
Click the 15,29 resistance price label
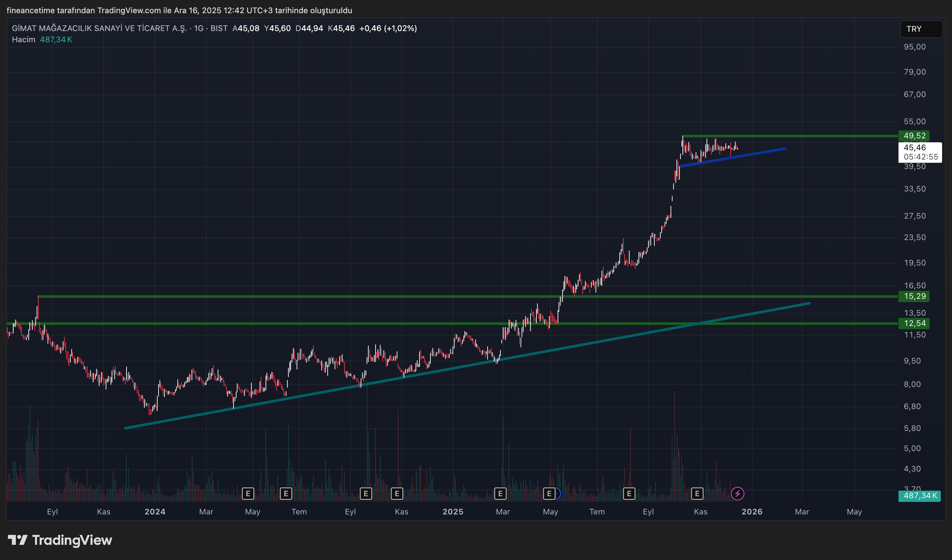click(x=914, y=296)
